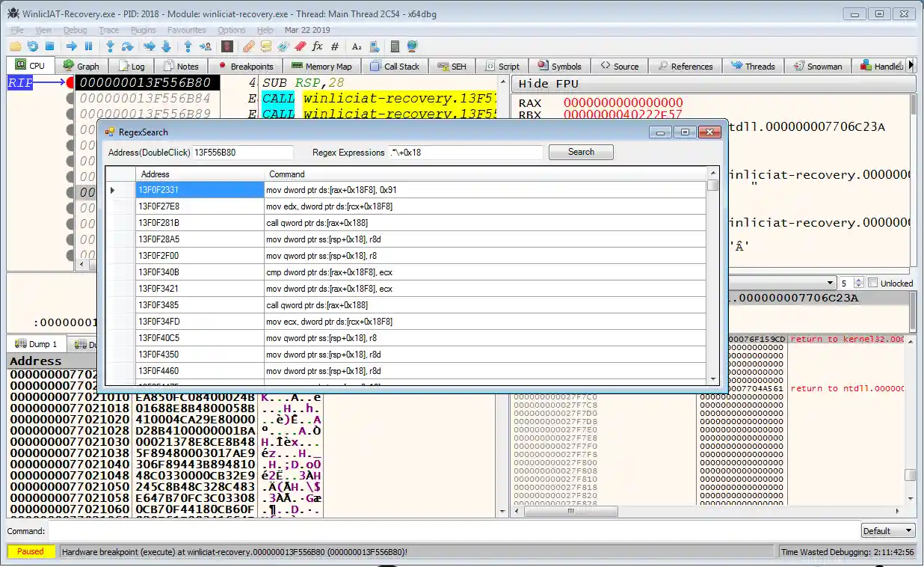Open the Patches bandage icon
The width and height of the screenshot is (924, 567).
point(248,46)
